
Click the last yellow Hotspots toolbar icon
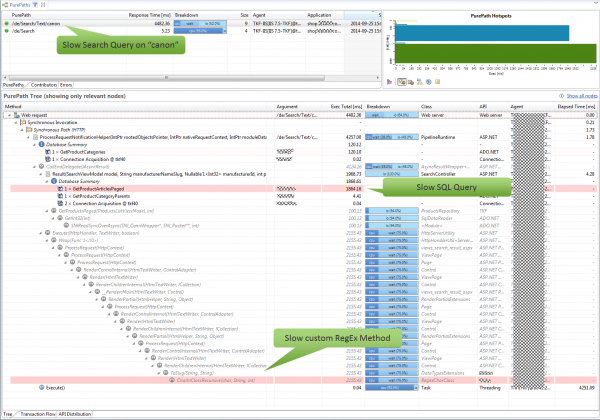point(438,82)
